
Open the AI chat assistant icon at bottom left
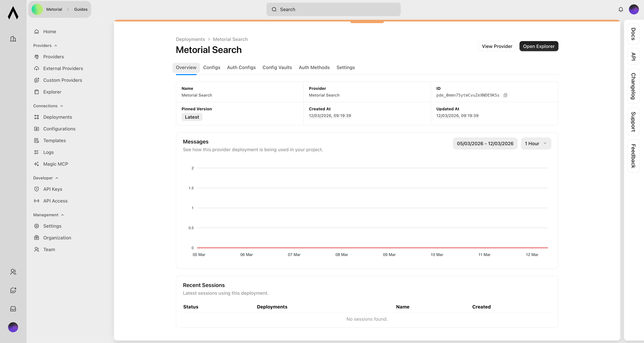tap(13, 290)
